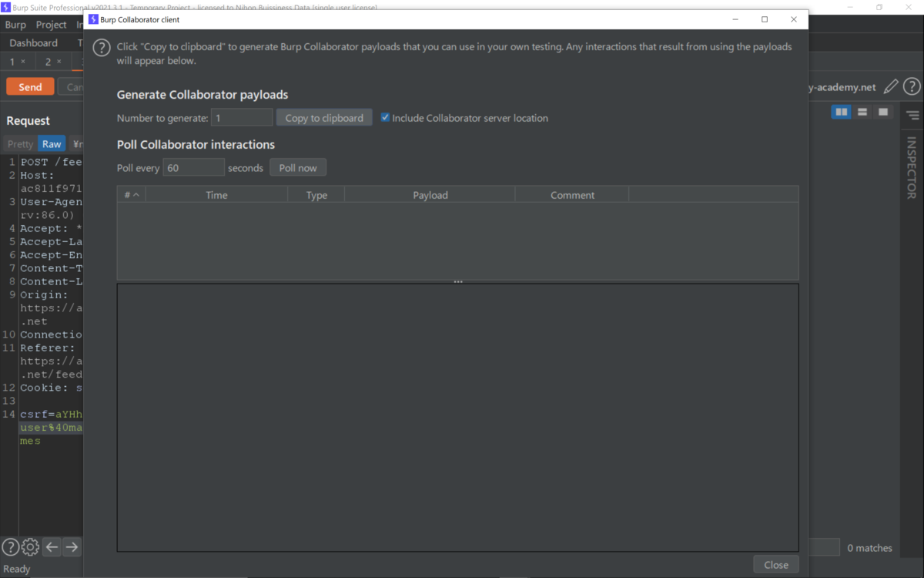This screenshot has height=578, width=924.
Task: Select side-by-side layout icon
Action: pos(842,113)
